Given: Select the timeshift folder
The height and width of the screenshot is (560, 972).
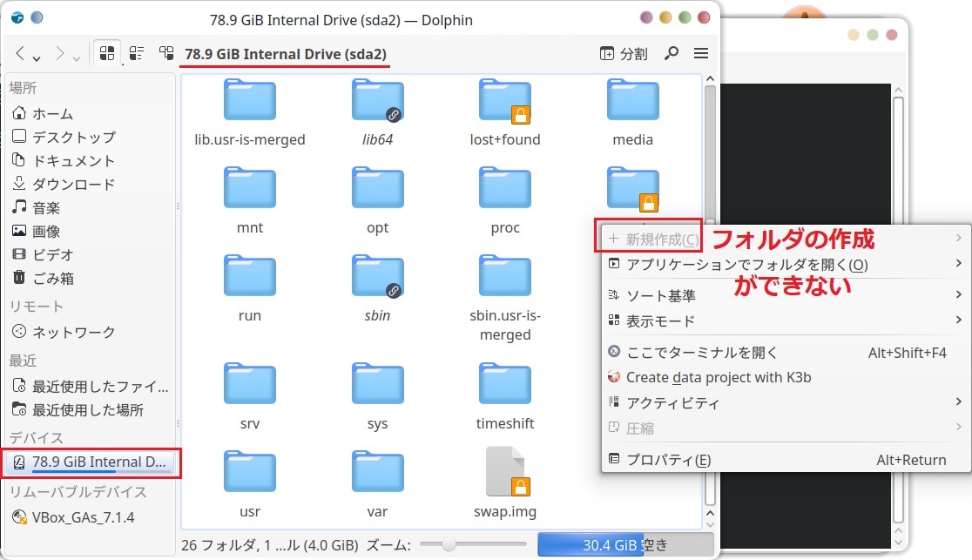Looking at the screenshot, I should [x=505, y=396].
